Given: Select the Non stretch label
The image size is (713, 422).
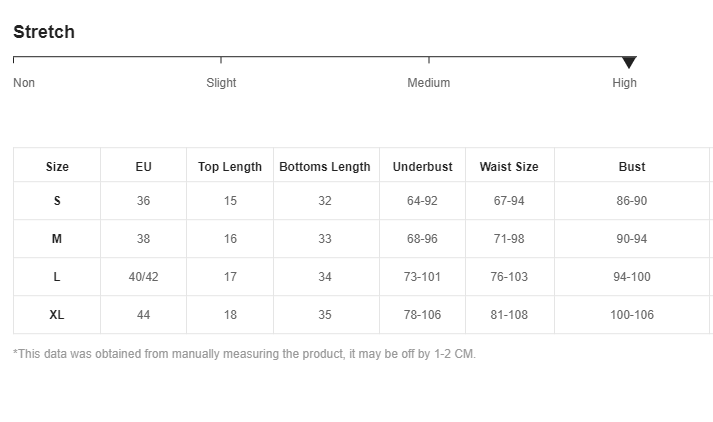Looking at the screenshot, I should [24, 83].
